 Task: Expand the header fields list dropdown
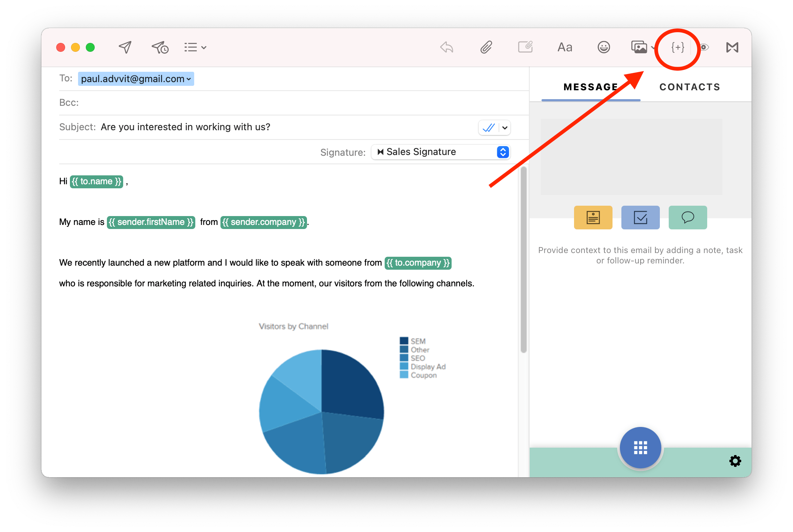coord(195,47)
